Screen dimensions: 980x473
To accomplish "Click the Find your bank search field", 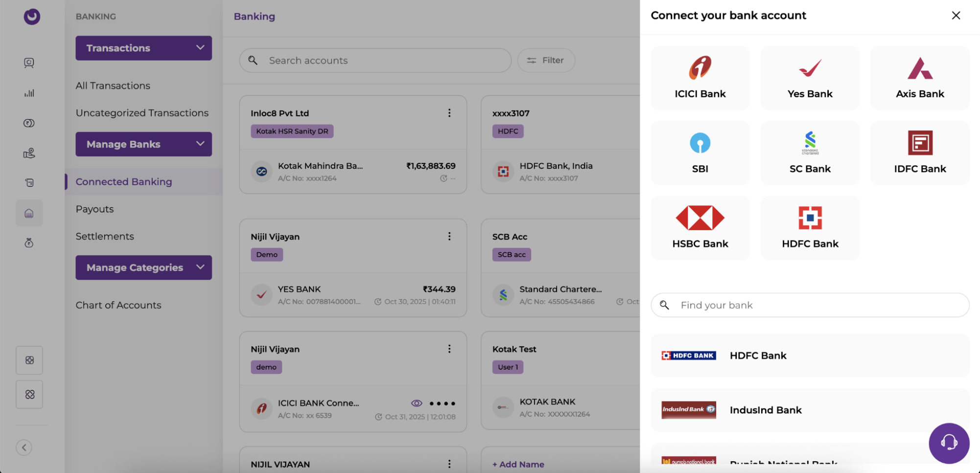I will pos(810,305).
